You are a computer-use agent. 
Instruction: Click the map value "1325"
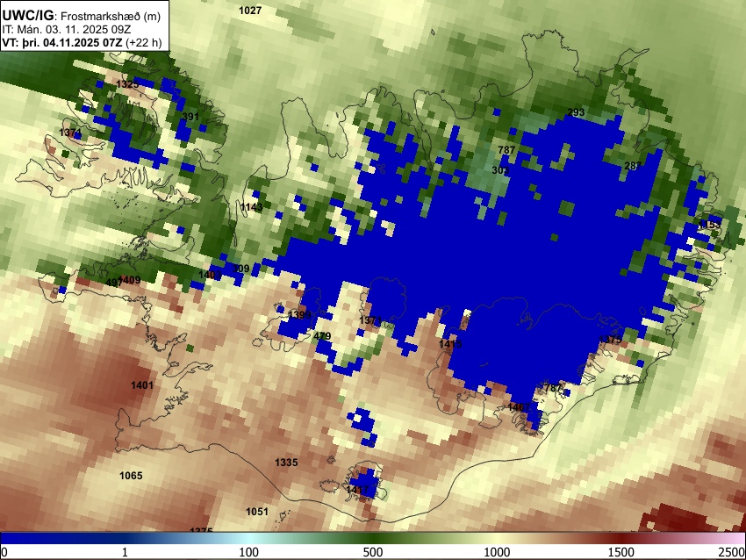[x=127, y=84]
